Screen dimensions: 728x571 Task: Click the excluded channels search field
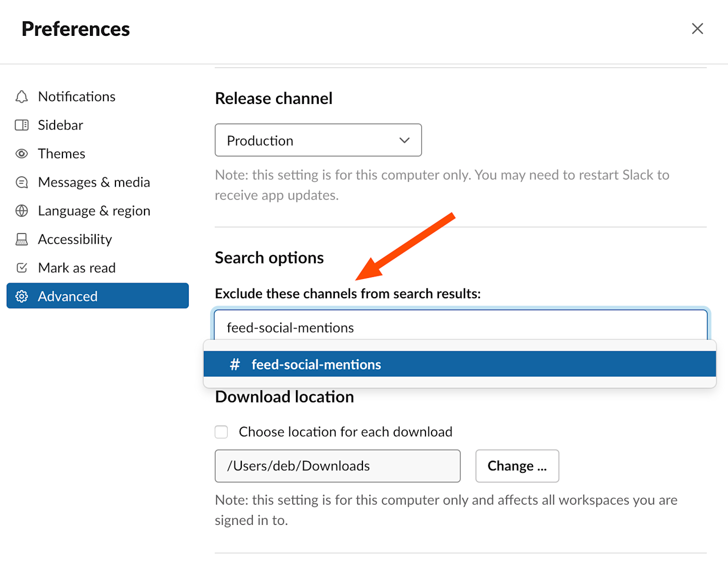click(x=461, y=327)
